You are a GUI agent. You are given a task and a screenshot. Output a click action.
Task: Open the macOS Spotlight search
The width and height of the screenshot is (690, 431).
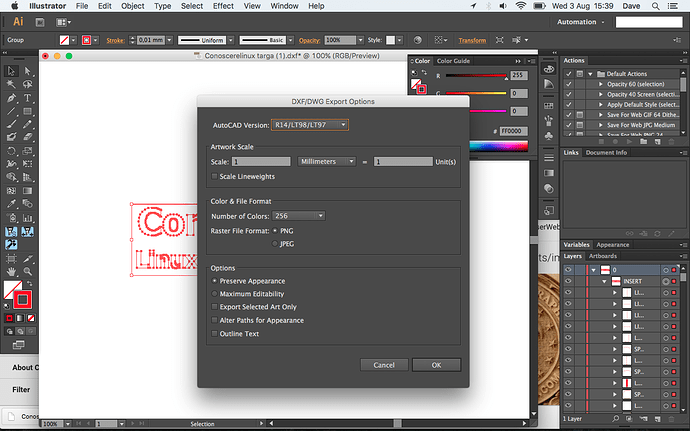pos(656,6)
